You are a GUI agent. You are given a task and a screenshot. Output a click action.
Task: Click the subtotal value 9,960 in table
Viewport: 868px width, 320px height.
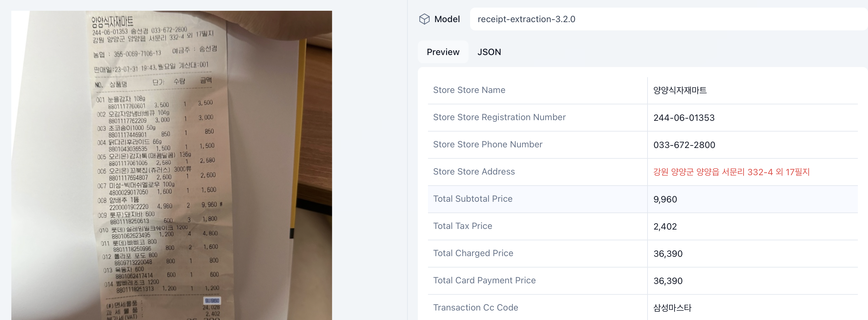[665, 200]
